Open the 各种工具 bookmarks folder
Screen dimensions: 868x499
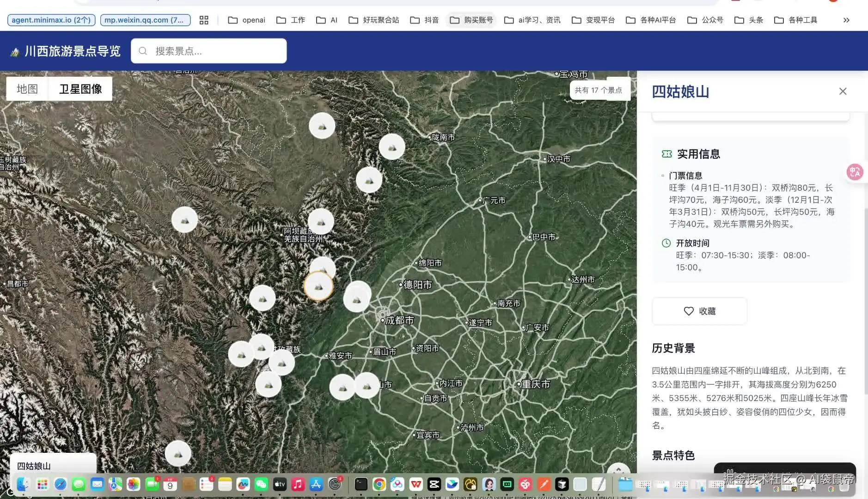click(x=796, y=20)
